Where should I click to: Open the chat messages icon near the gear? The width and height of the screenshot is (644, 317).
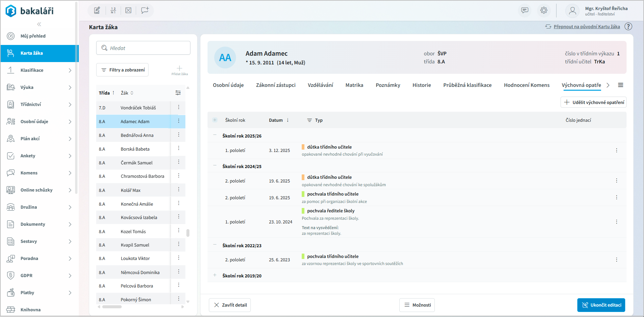click(525, 10)
